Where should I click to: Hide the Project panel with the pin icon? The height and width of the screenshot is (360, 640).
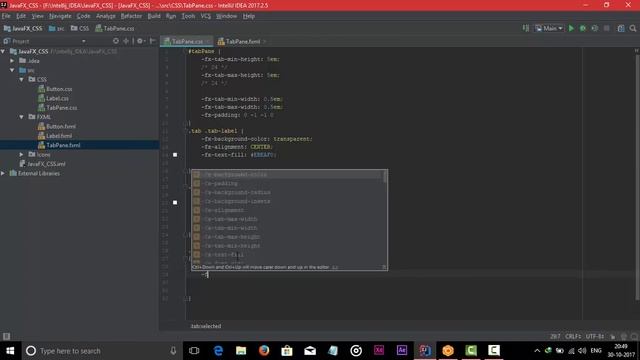(x=153, y=41)
